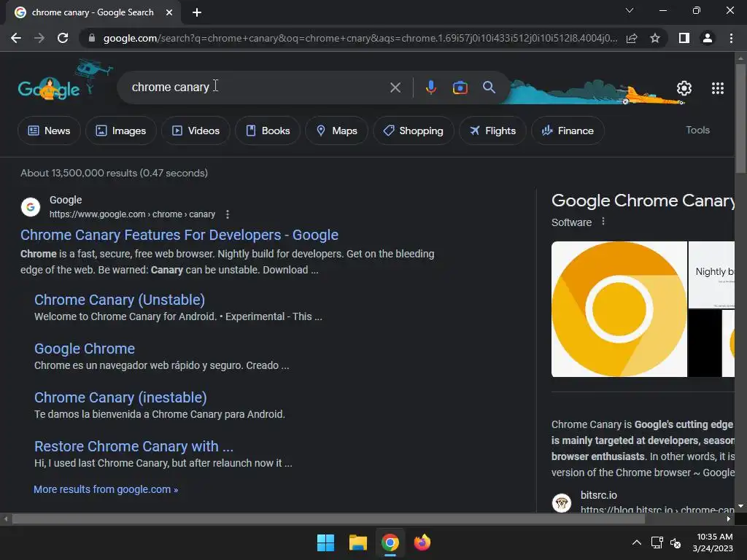The height and width of the screenshot is (560, 747).
Task: Open the Google Chrome sitelink
Action: click(85, 349)
